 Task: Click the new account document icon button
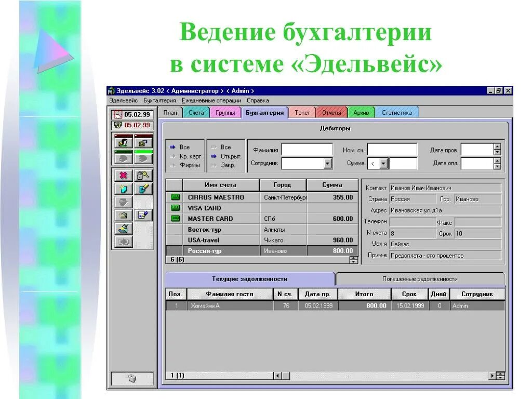tap(124, 189)
